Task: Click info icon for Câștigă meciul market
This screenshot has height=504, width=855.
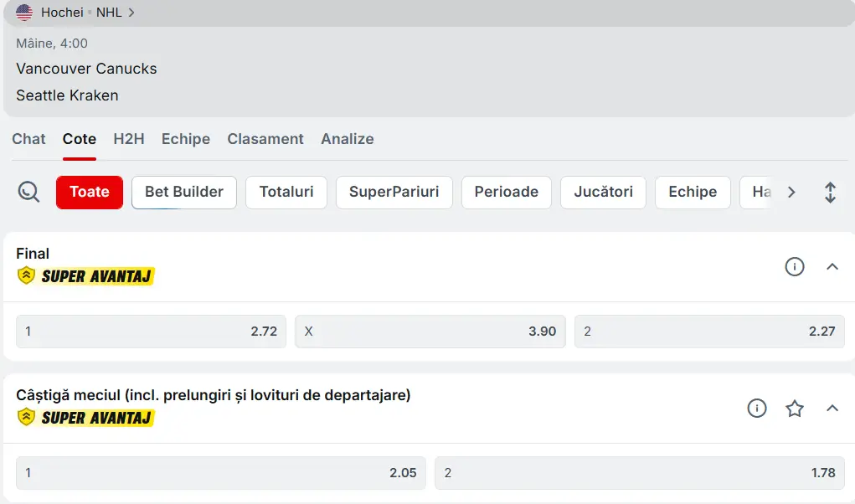Action: [756, 409]
